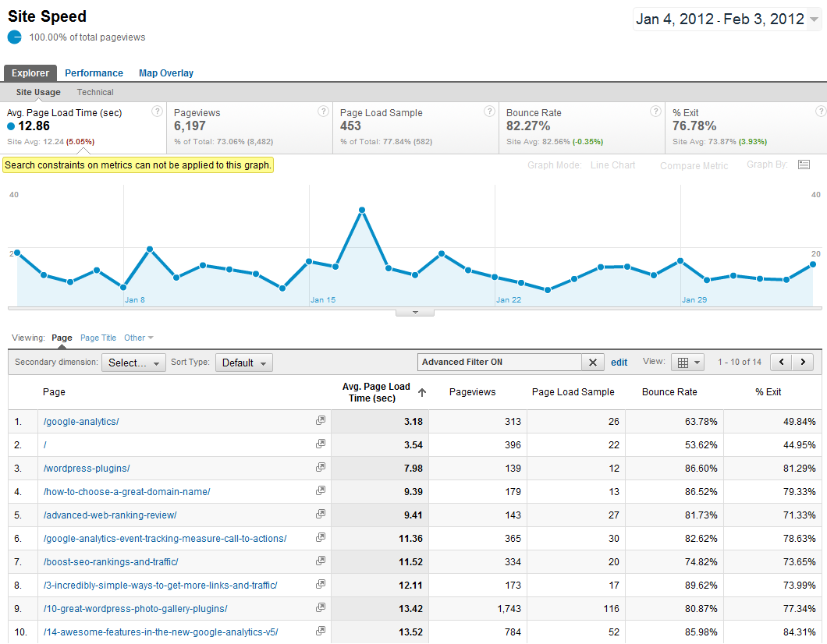Go to previous results page arrow
The width and height of the screenshot is (827, 644).
pos(781,362)
